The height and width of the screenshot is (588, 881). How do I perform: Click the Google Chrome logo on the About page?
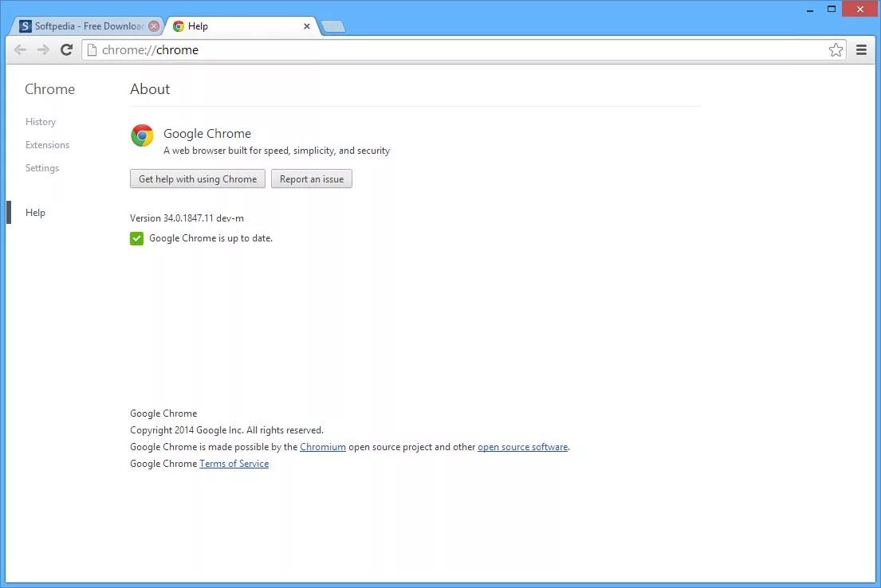(x=142, y=135)
